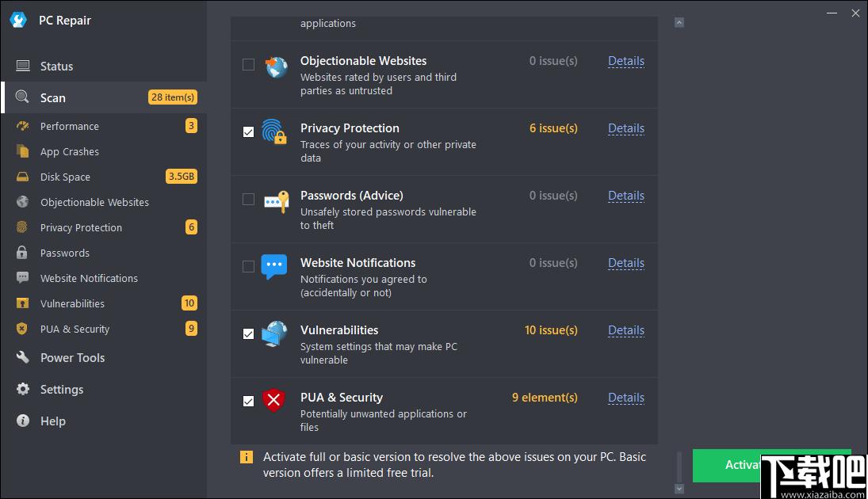Click the key icon in Passwords (Advice) row
The width and height of the screenshot is (868, 499).
click(x=276, y=201)
